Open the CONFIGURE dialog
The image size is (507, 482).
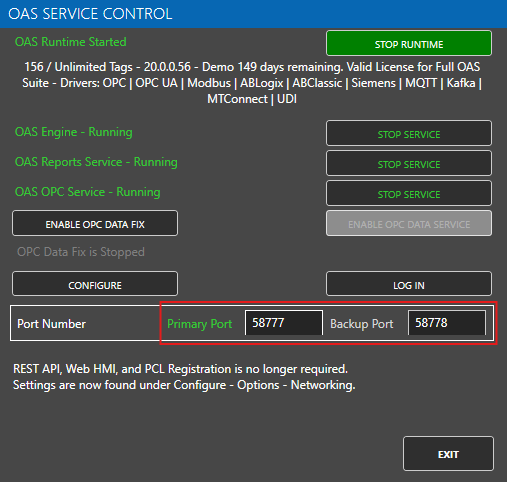coord(95,284)
